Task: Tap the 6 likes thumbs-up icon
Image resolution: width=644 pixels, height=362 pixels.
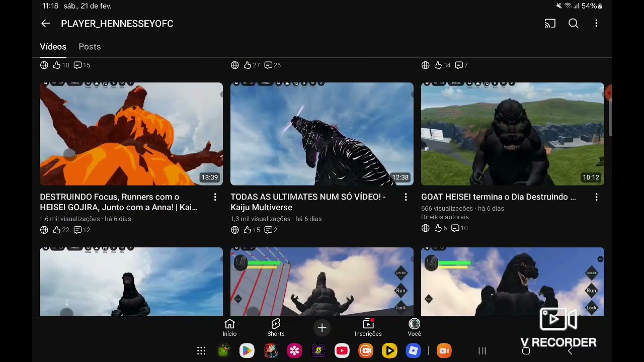Action: (438, 228)
